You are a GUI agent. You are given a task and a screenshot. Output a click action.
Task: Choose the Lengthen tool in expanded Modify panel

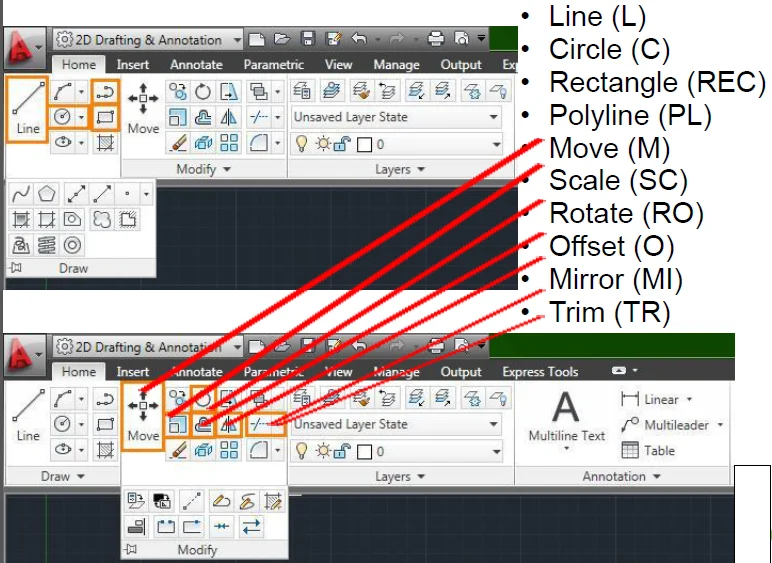[x=192, y=501]
